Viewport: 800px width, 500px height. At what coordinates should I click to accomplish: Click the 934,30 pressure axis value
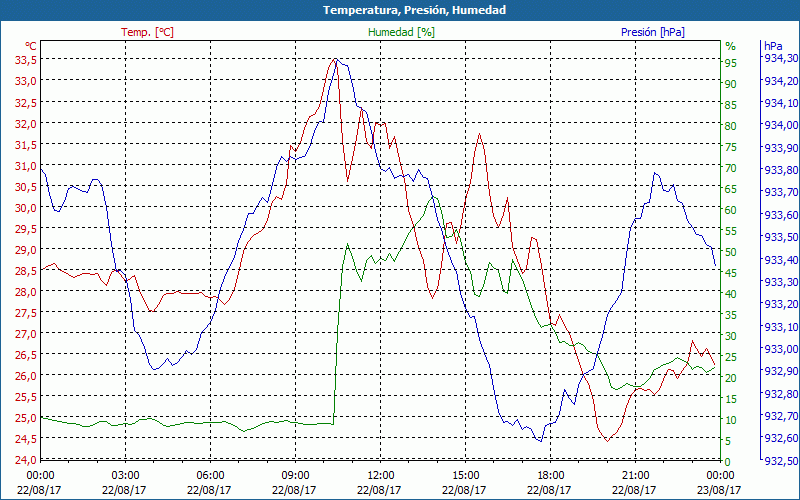pyautogui.click(x=781, y=58)
